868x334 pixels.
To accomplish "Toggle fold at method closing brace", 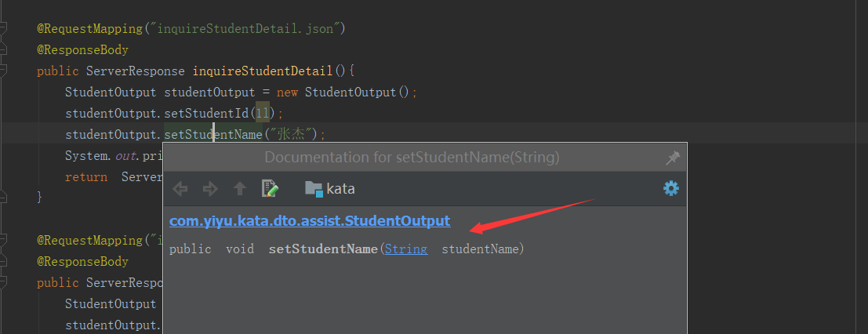I will click(3, 196).
